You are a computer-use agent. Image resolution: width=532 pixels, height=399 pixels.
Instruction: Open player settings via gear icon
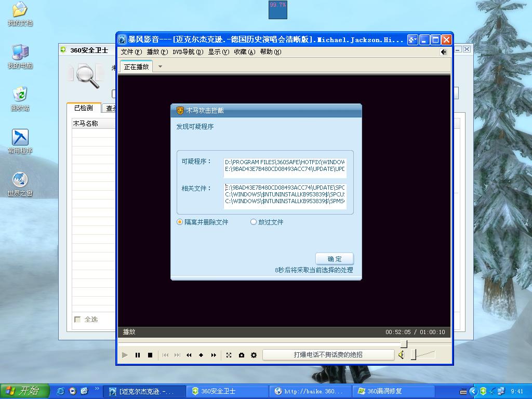point(254,355)
